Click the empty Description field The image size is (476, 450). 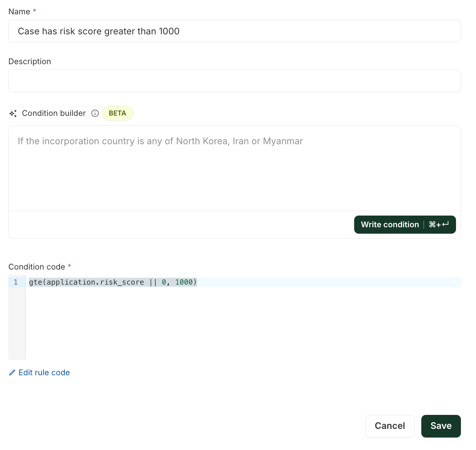point(234,81)
